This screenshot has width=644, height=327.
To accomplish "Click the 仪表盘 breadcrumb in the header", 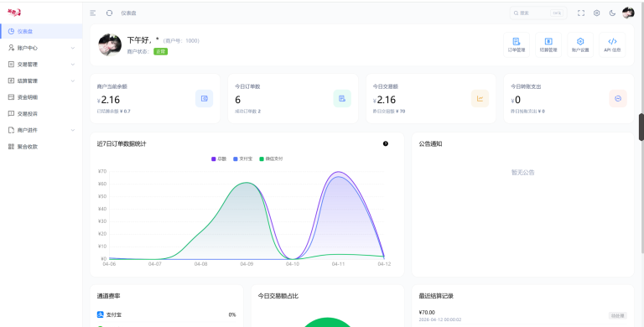I will [128, 13].
